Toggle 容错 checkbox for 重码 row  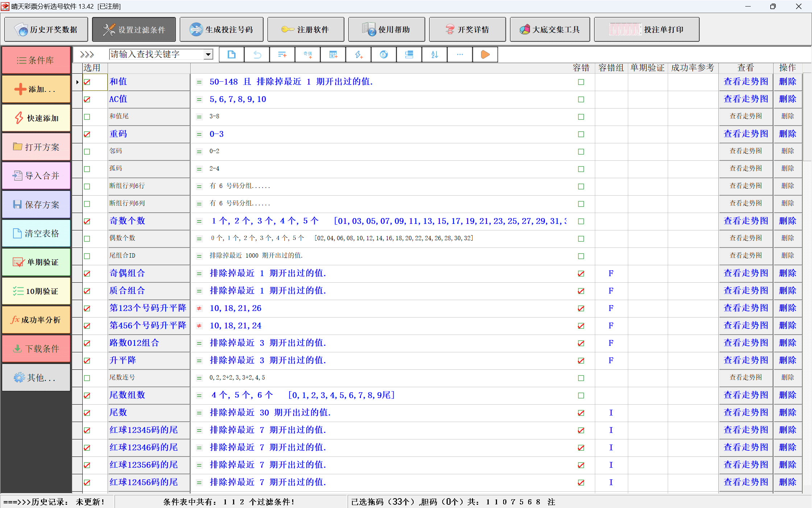(x=581, y=134)
